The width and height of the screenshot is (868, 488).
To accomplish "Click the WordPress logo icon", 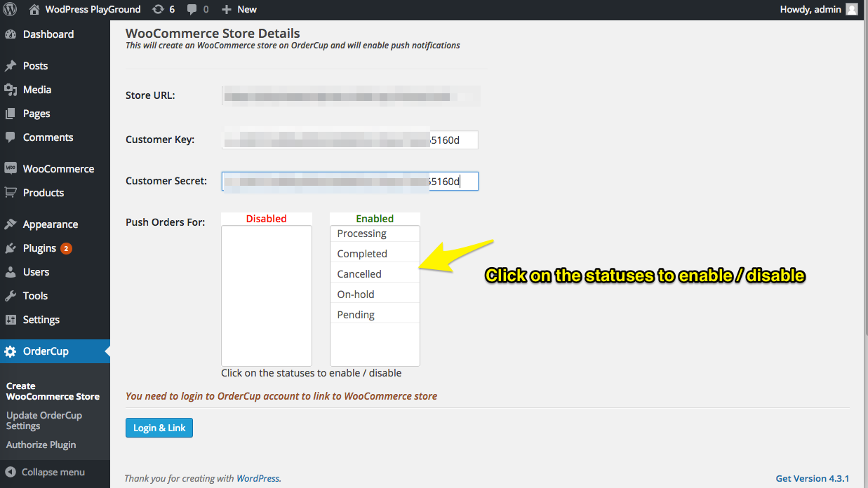I will tap(11, 9).
